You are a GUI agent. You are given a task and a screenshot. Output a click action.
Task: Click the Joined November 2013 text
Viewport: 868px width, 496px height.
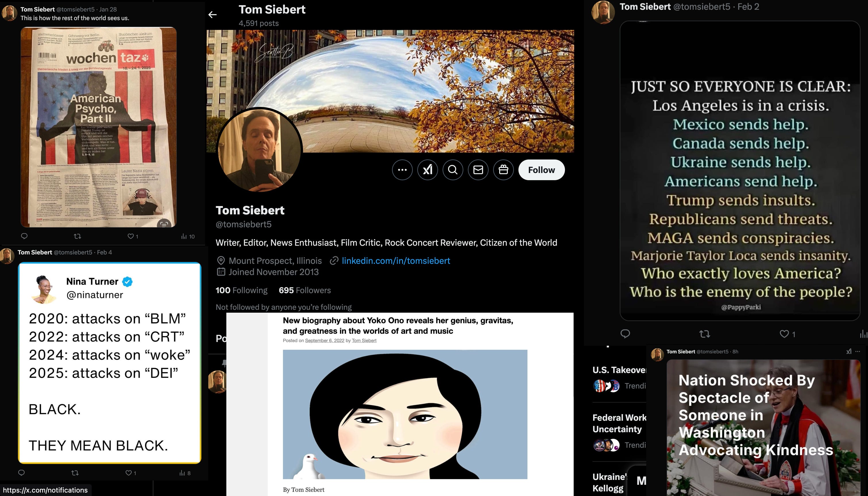point(274,272)
